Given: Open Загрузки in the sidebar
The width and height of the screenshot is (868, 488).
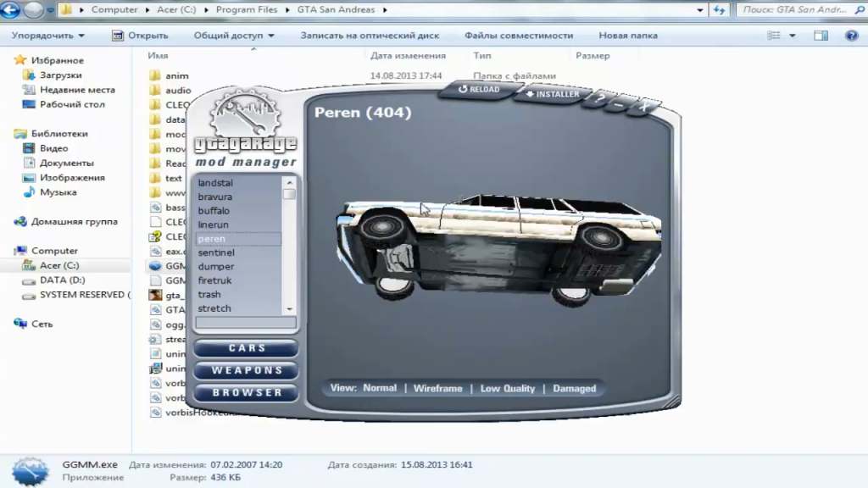Looking at the screenshot, I should click(53, 75).
